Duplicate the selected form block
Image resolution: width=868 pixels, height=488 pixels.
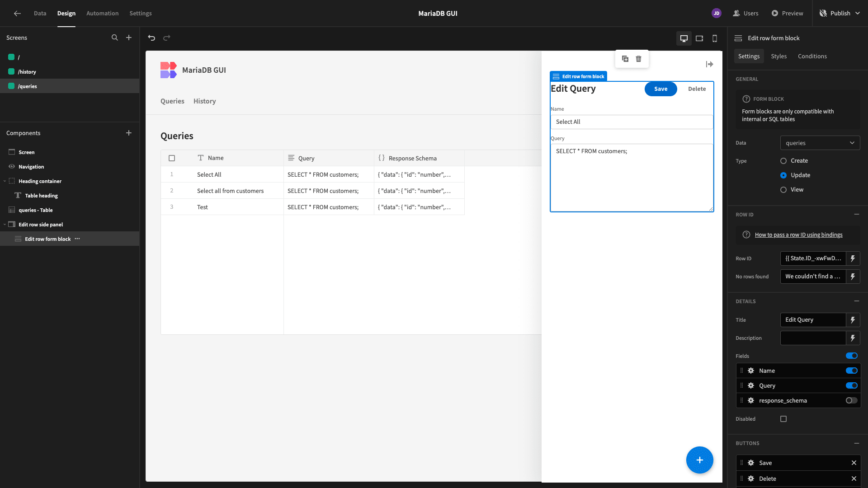point(625,59)
